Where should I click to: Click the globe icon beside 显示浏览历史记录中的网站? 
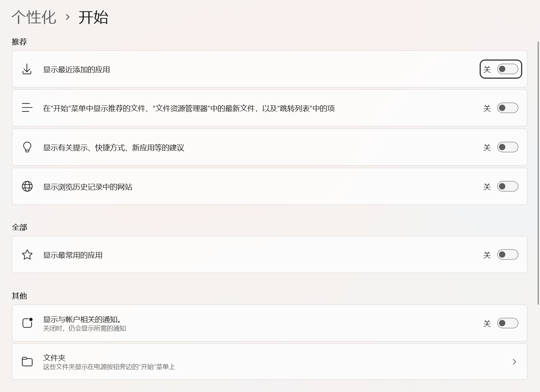pyautogui.click(x=27, y=186)
